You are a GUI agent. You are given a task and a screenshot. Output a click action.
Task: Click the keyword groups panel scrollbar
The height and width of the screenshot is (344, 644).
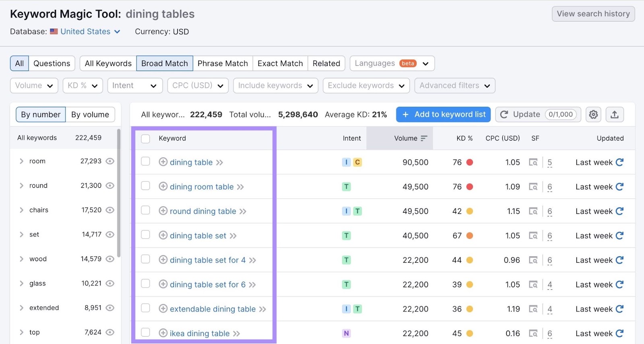click(x=119, y=193)
